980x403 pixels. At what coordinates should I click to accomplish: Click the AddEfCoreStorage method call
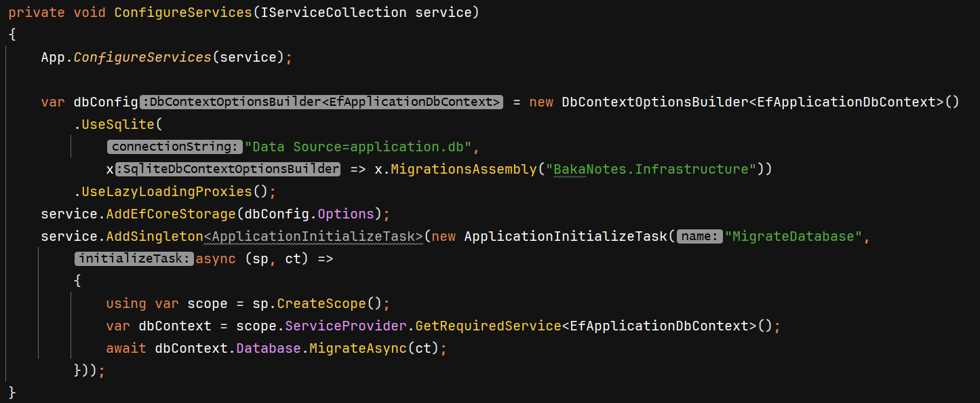(171, 214)
